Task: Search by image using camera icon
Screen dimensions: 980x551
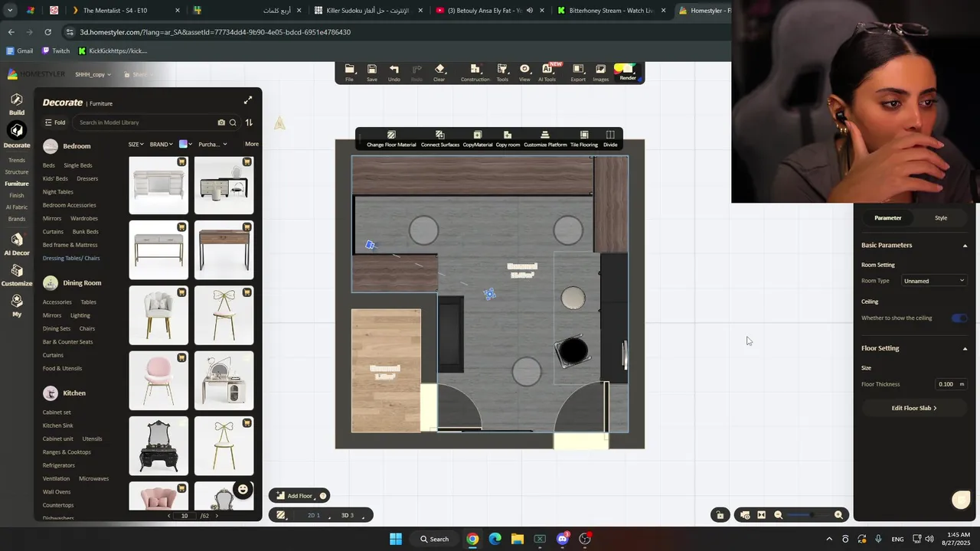Action: 221,122
